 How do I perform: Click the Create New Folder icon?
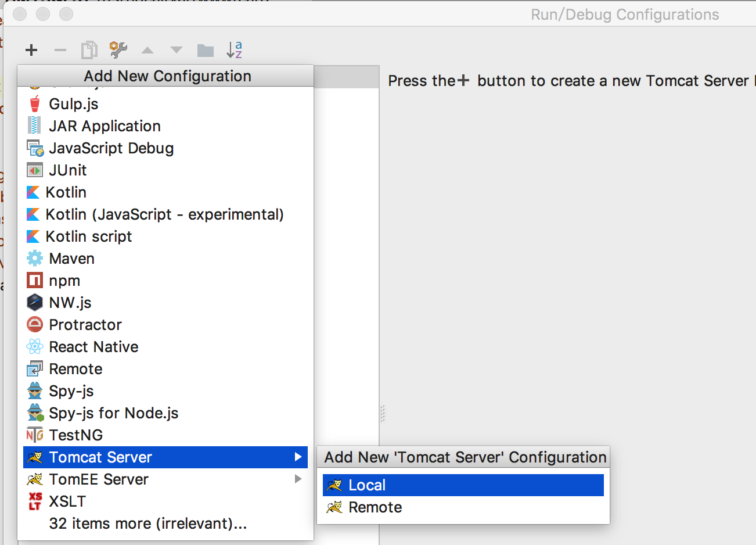click(x=206, y=51)
